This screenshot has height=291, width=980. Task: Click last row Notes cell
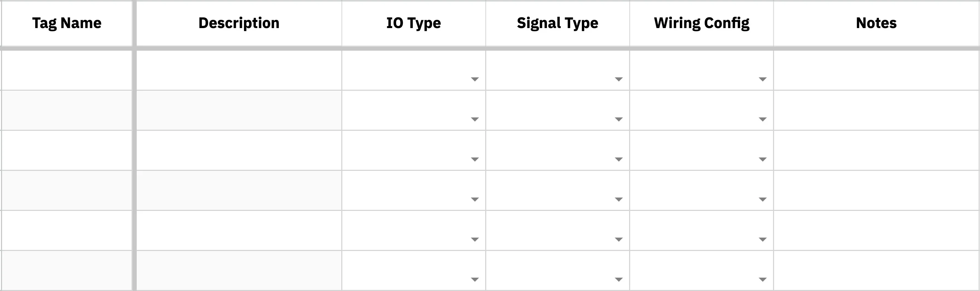pos(877,270)
